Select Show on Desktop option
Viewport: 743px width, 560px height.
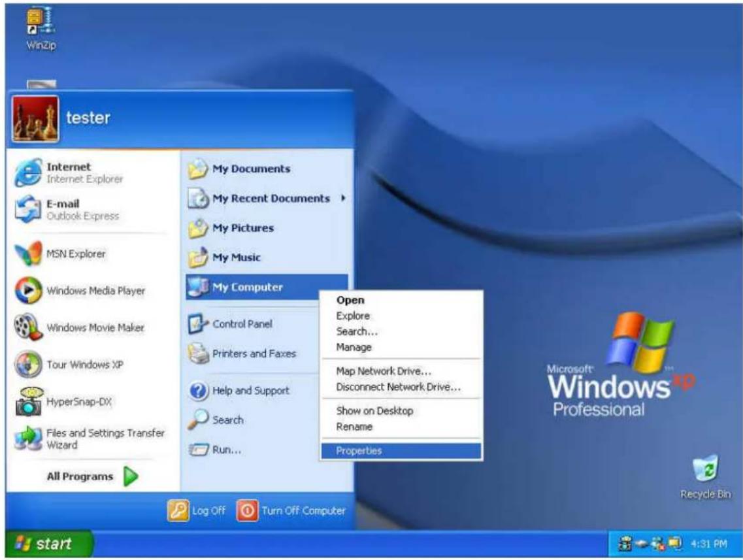pos(401,411)
